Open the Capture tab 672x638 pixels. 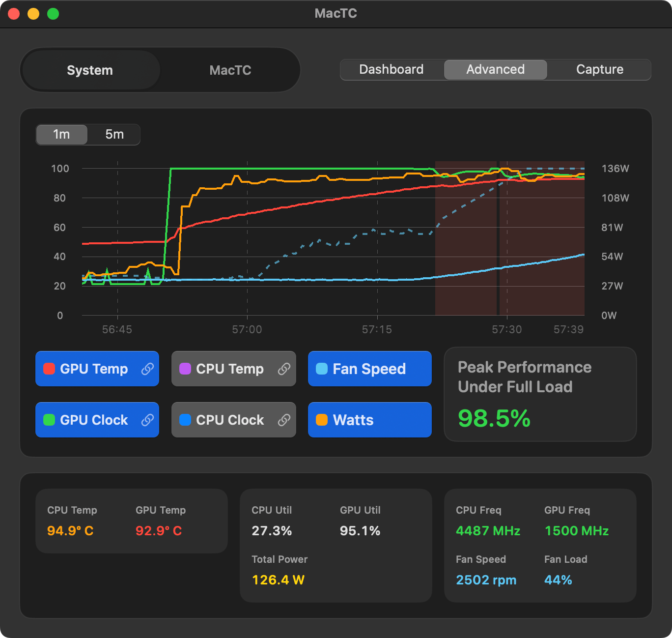coord(599,70)
